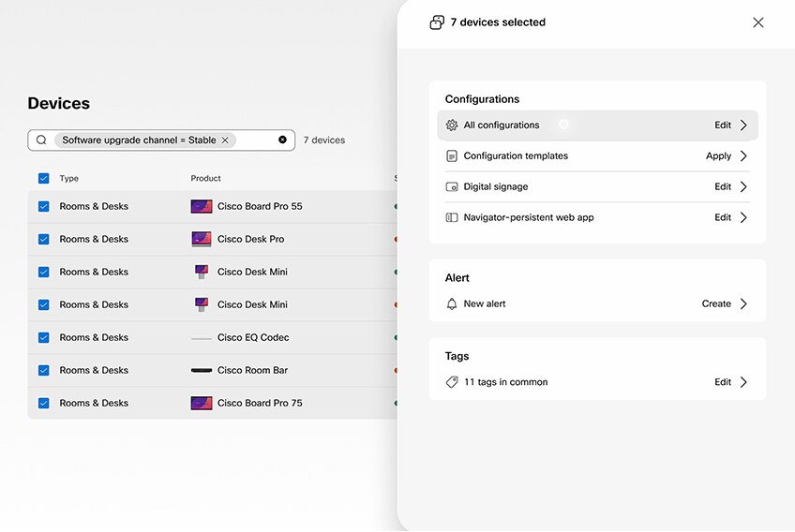Click Rooms & Desks in the Cisco EQ Codec row
Viewport: 795px width, 532px height.
click(94, 337)
